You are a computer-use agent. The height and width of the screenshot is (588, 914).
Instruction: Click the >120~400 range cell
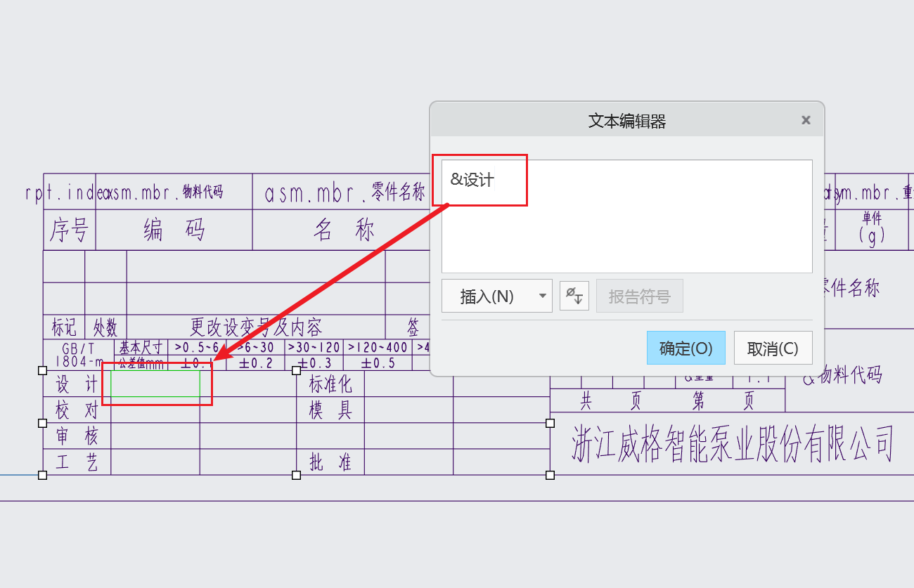pos(378,347)
